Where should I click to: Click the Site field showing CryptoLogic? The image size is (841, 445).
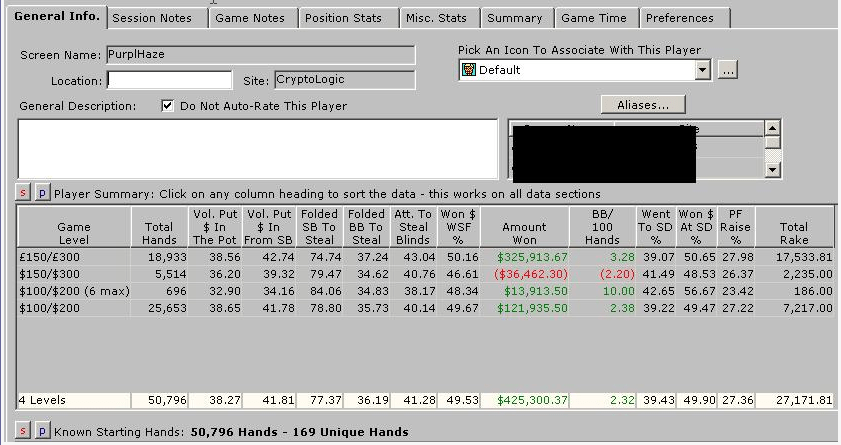tap(345, 80)
